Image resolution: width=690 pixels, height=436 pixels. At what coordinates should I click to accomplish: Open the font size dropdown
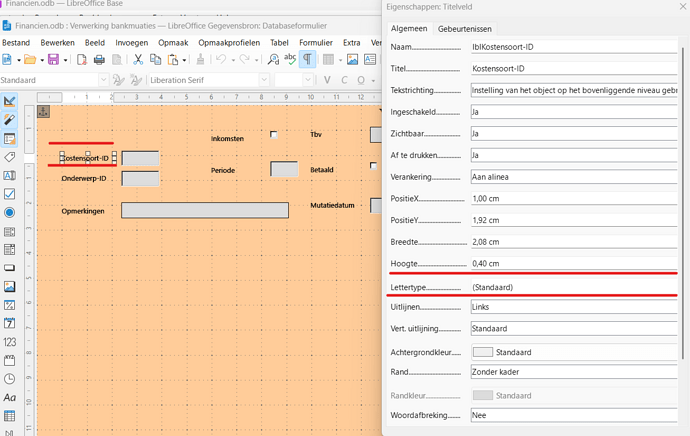point(308,80)
